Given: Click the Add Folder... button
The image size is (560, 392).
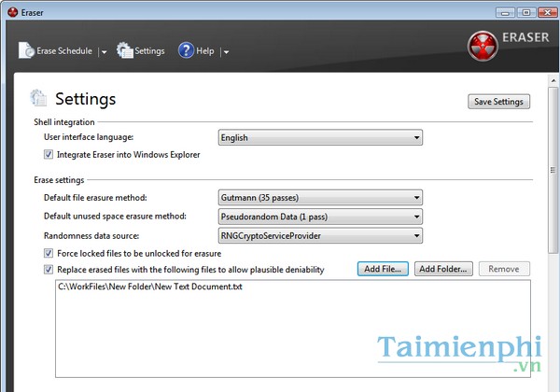Looking at the screenshot, I should pos(443,269).
